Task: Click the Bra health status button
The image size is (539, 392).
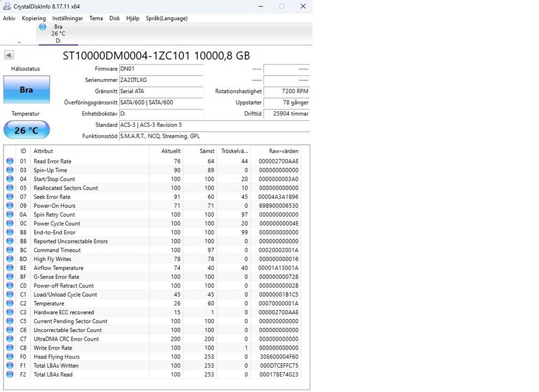Action: point(26,90)
